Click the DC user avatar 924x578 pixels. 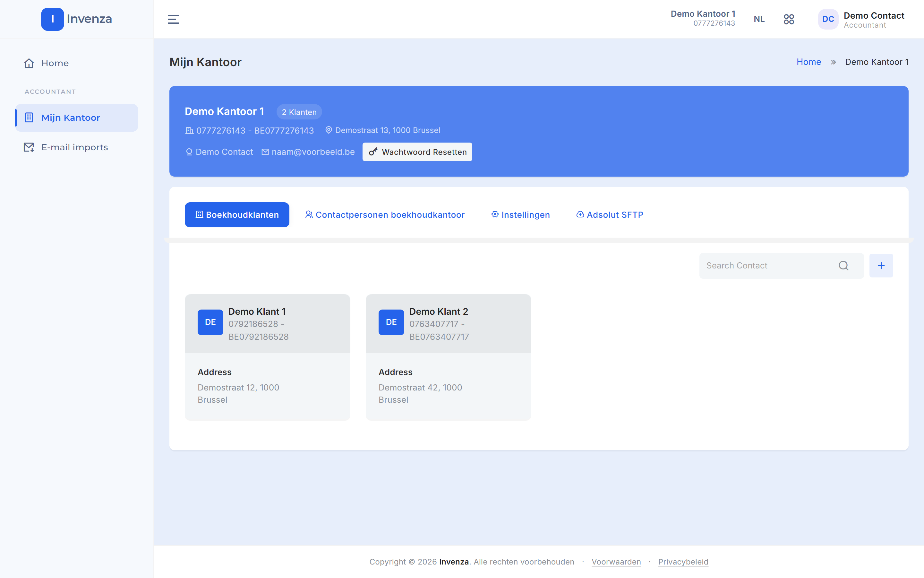[x=828, y=19]
